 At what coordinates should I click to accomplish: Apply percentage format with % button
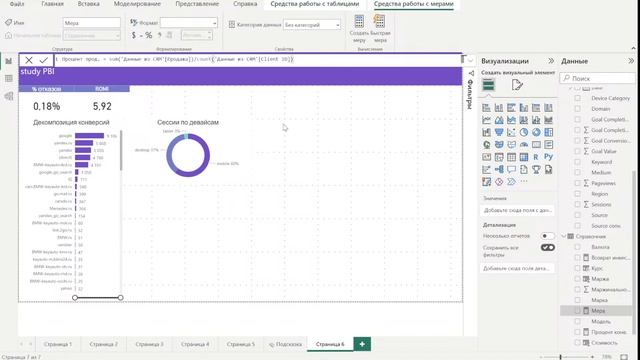(149, 36)
